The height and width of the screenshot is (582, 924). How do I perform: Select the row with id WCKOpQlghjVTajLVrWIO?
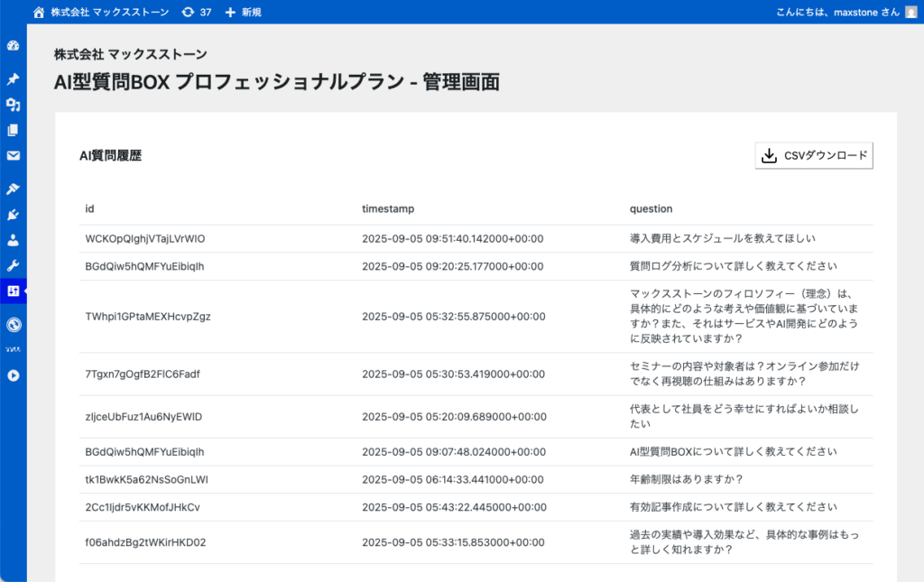point(145,239)
